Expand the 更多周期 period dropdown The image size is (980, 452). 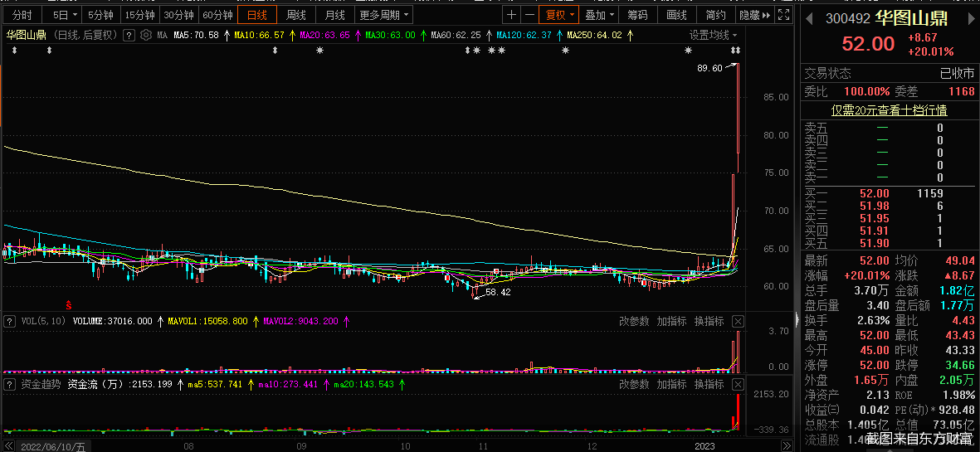click(x=383, y=15)
